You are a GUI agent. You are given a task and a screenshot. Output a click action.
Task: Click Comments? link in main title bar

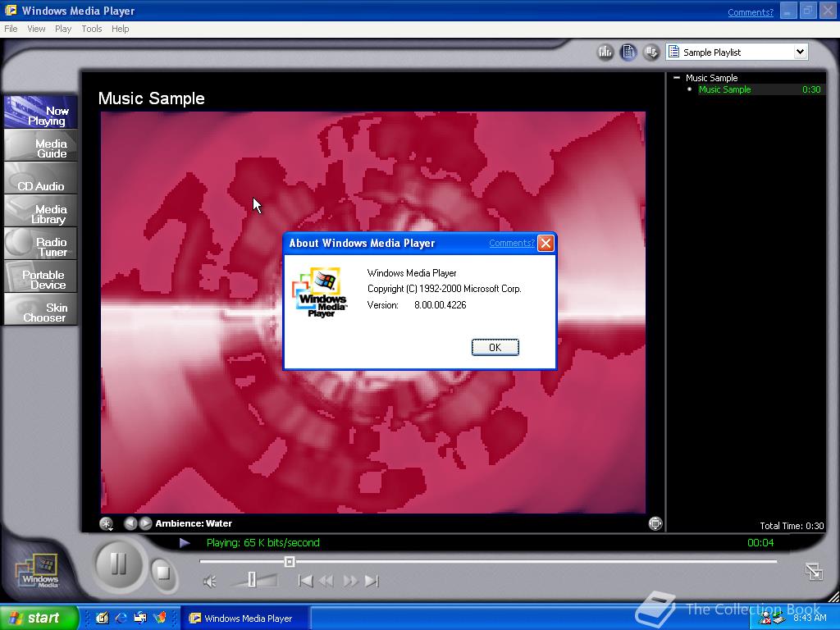tap(751, 12)
